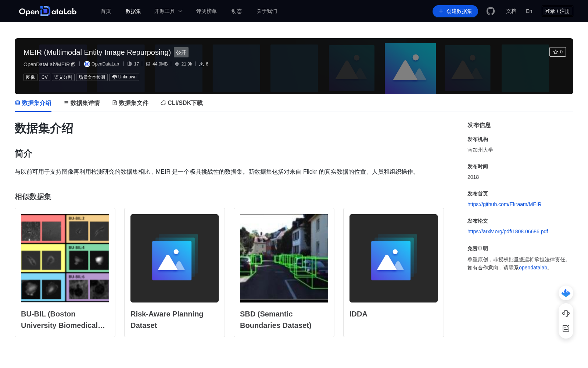The width and height of the screenshot is (588, 368).
Task: Click the CV tag
Action: coord(44,77)
